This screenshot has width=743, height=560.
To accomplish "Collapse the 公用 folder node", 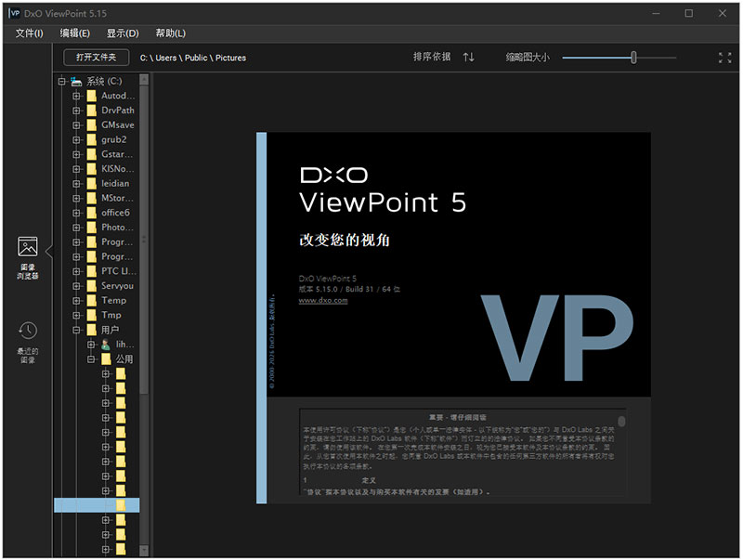I will click(91, 359).
